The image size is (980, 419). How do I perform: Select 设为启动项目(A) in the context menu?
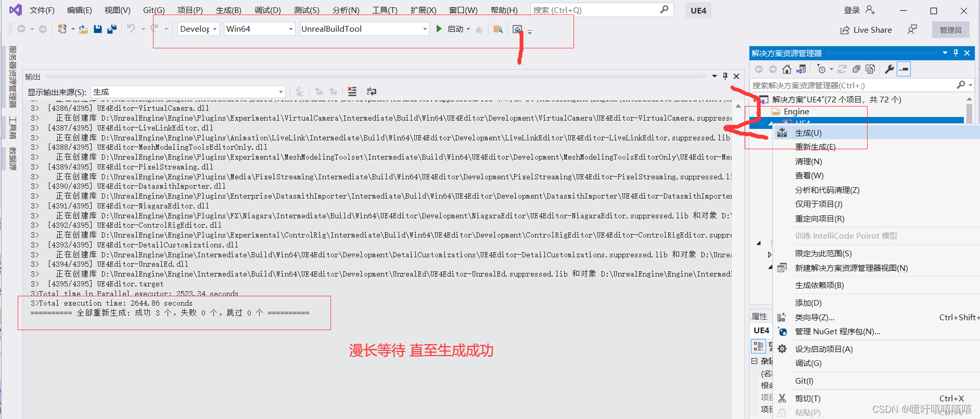(x=876, y=349)
